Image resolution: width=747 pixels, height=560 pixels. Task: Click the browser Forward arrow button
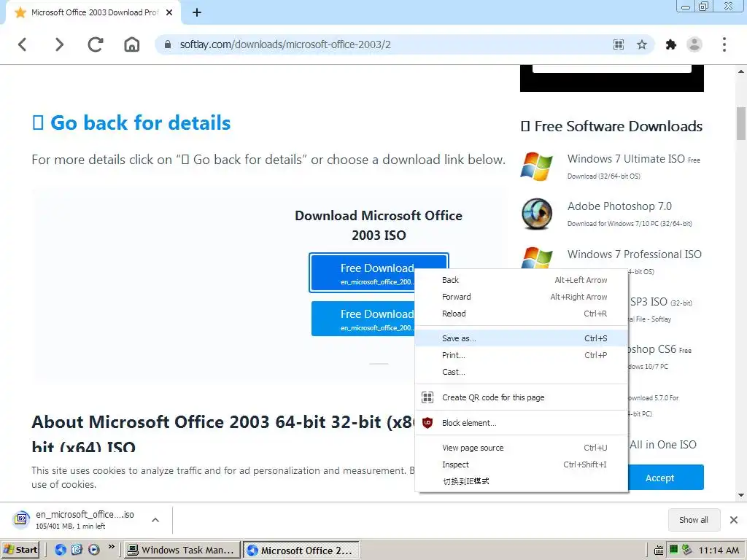click(x=59, y=44)
